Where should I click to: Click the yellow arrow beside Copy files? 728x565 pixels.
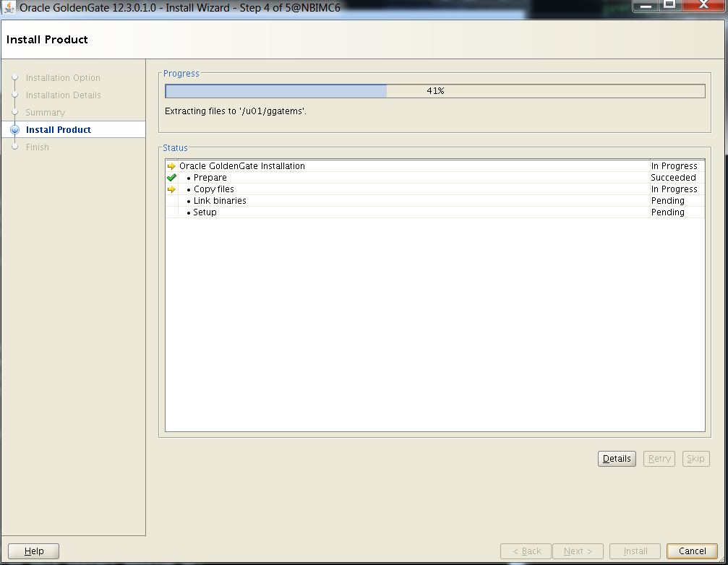click(x=171, y=189)
